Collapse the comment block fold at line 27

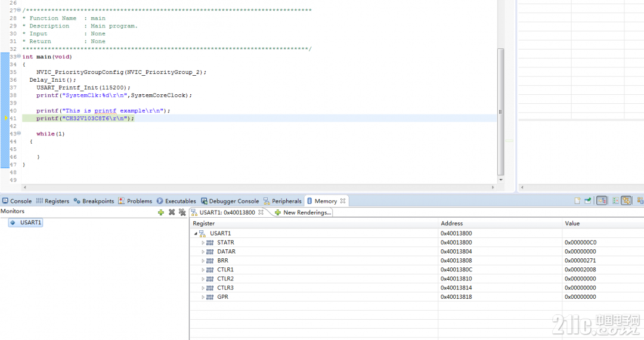(x=19, y=10)
